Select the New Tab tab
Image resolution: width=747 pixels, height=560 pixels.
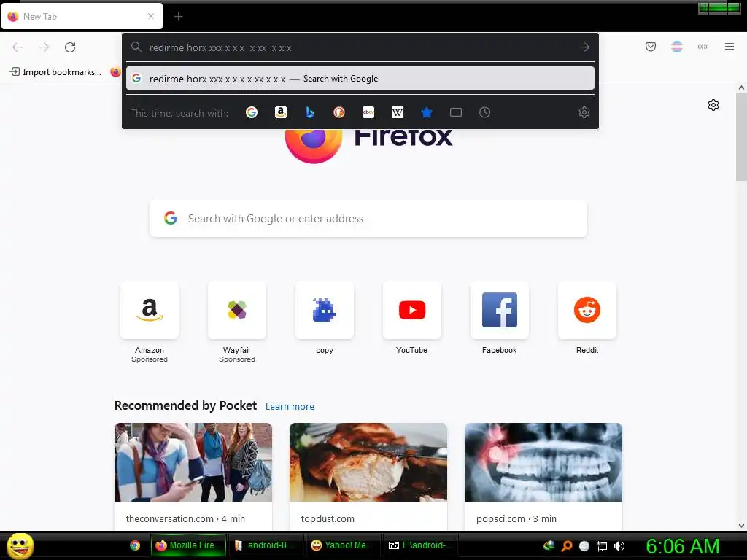point(82,16)
